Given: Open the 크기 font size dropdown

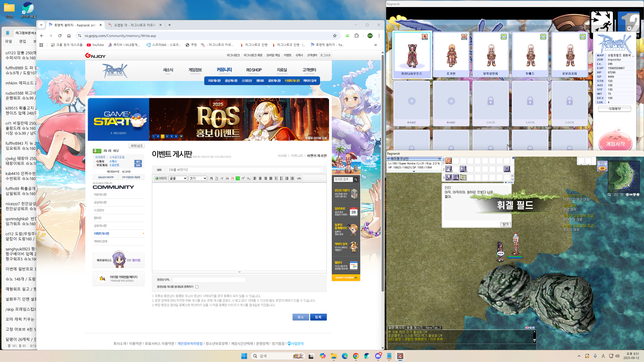Looking at the screenshot, I should (198, 178).
